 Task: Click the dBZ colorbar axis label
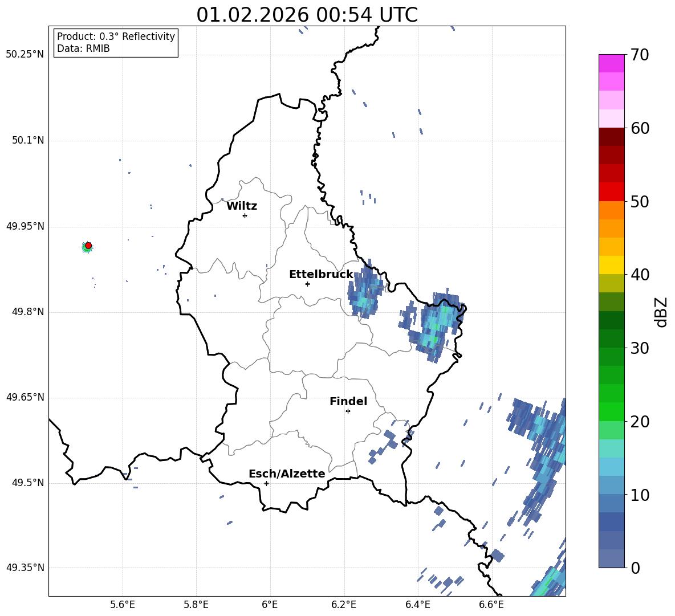pyautogui.click(x=661, y=312)
